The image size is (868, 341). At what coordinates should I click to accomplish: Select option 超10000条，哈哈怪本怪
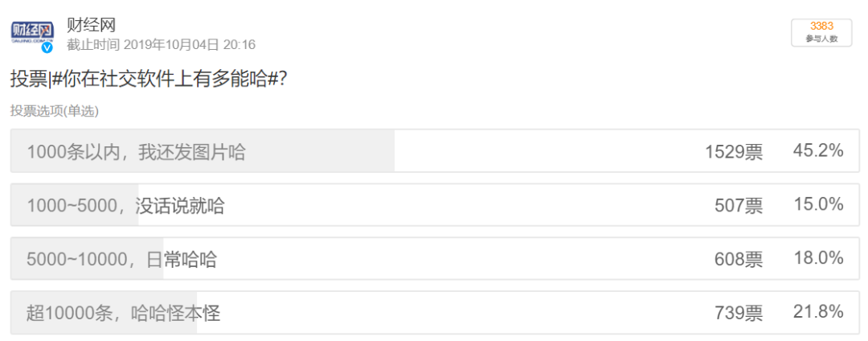(x=435, y=313)
